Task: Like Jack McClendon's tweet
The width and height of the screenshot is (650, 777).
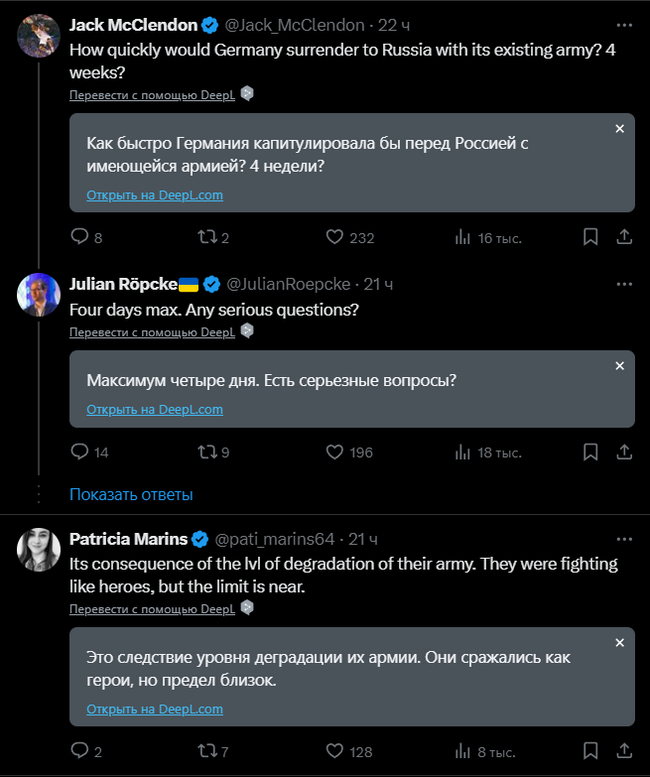Action: (x=336, y=237)
